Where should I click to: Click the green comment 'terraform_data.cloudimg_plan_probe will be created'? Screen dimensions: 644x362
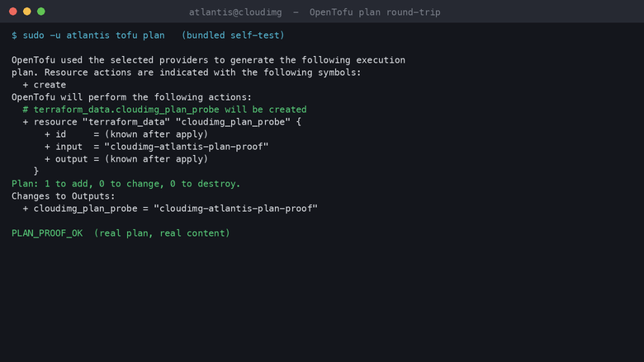pyautogui.click(x=170, y=110)
